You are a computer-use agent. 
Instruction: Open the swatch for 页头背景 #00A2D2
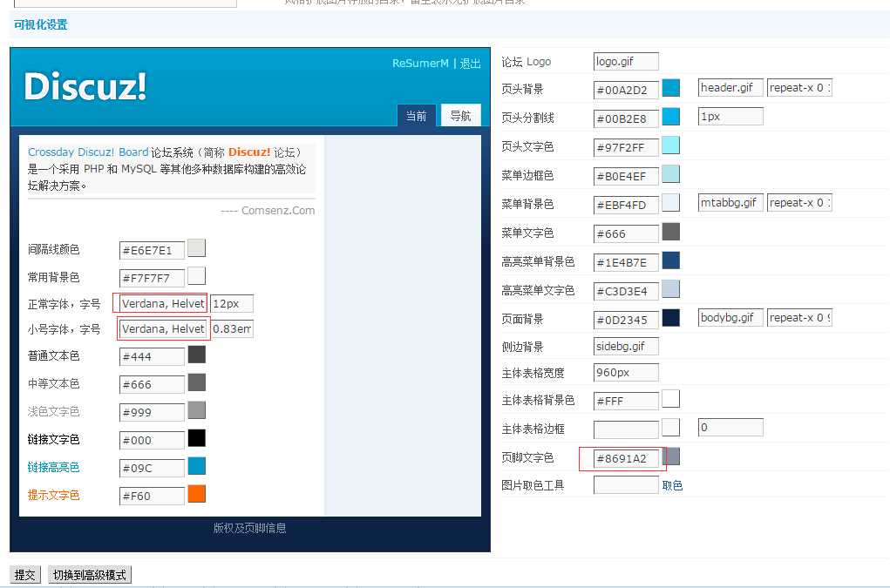coord(671,88)
